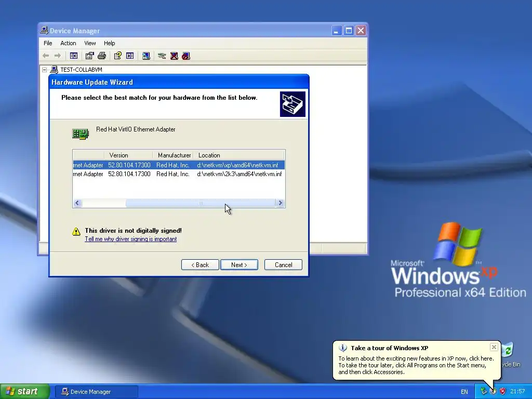Collapse the TEST-COLLABVM tree node

coord(45,70)
